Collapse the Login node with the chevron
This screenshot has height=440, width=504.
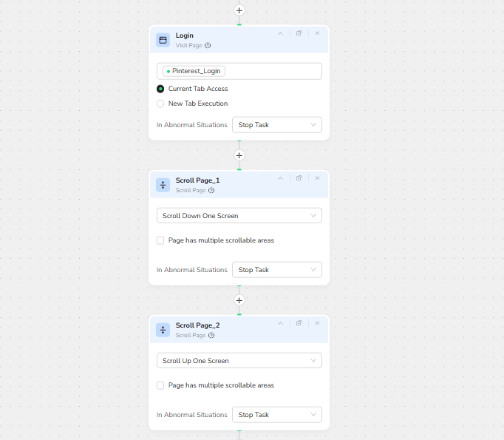280,33
